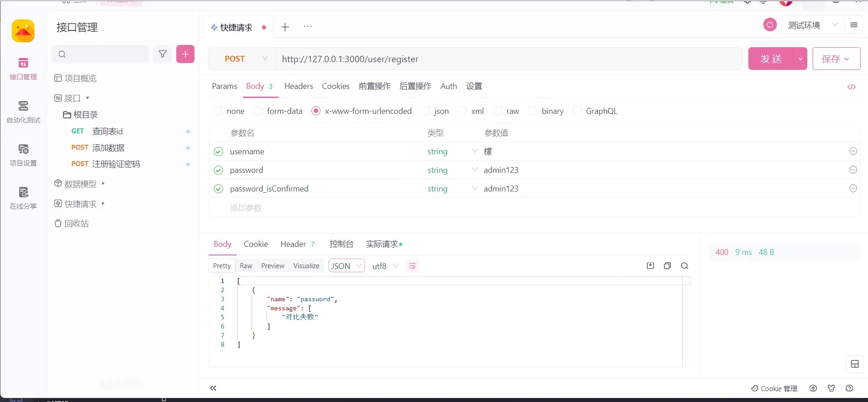
Task: Toggle the response line wrap icon
Action: click(412, 266)
